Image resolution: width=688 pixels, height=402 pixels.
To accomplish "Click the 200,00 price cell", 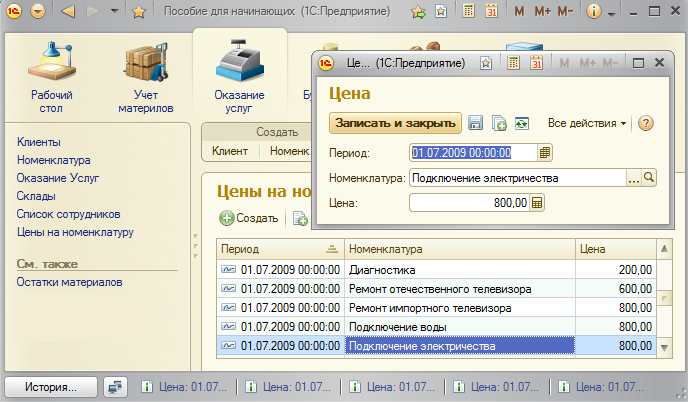I will [616, 269].
